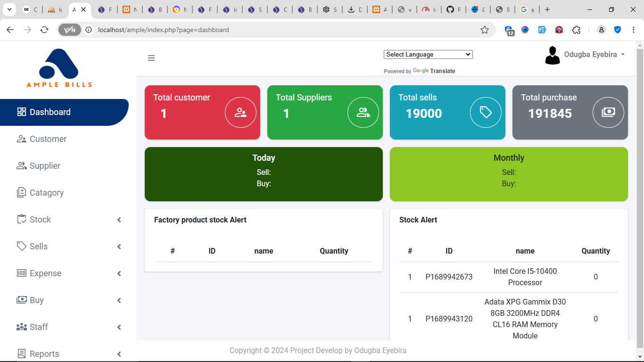Click the hamburger menu icon
644x362 pixels.
(151, 58)
